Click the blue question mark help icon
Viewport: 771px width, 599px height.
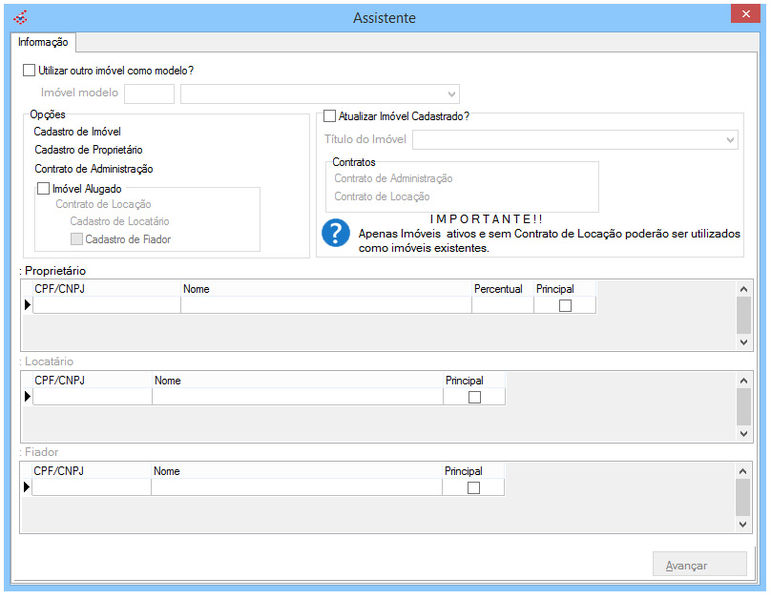tap(334, 234)
